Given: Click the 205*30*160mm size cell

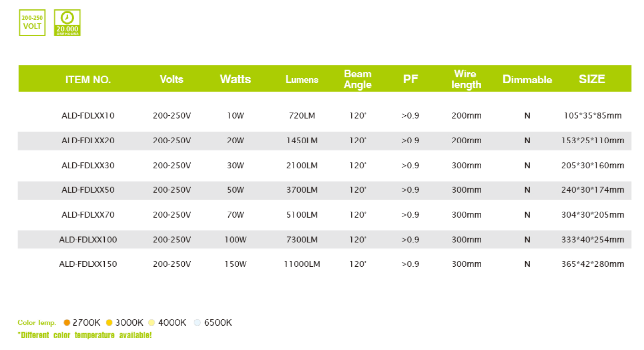Looking at the screenshot, I should (593, 165).
